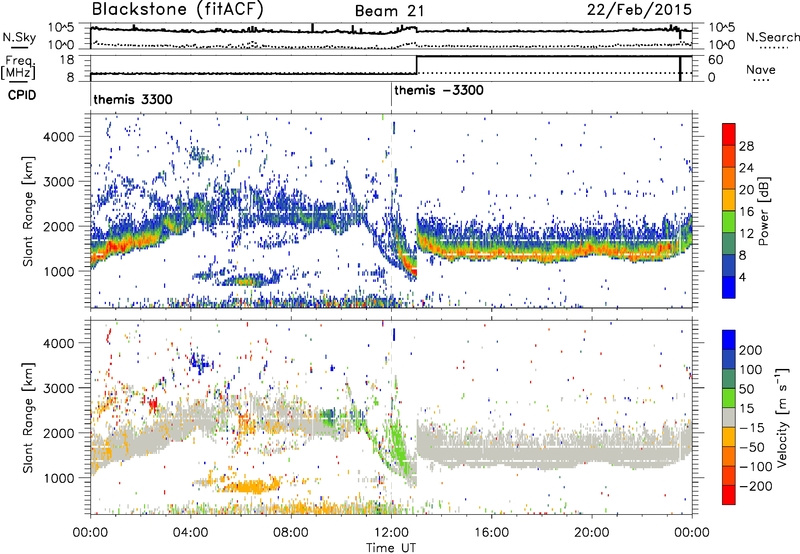Viewport: 800px width, 554px height.
Task: Click the "20" tick on the Power colorbar
Action: pos(746,190)
